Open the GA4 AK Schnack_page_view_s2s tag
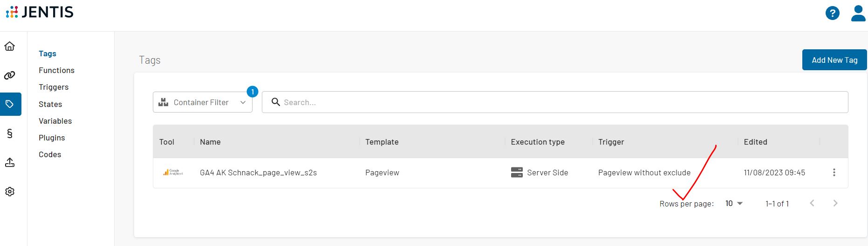 coord(258,173)
